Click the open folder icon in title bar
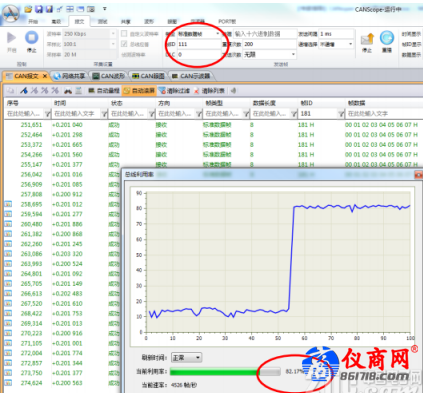 click(28, 9)
